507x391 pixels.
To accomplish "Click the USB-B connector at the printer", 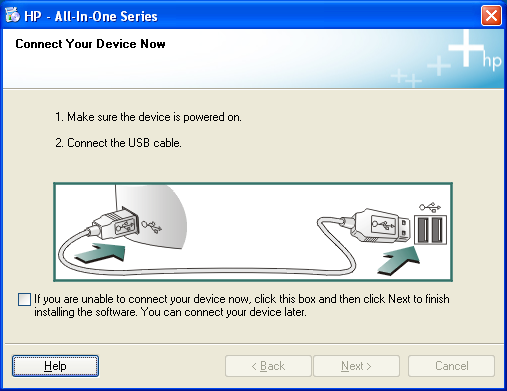I will [x=114, y=223].
